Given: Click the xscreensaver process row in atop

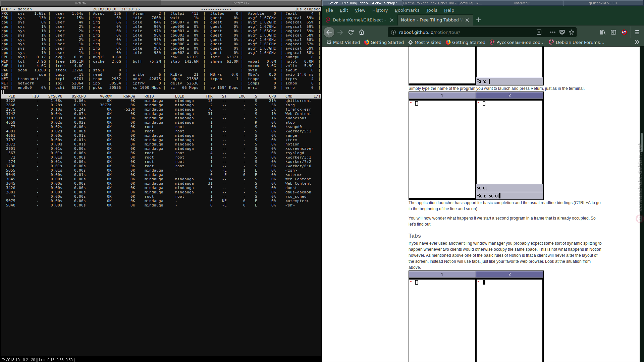Looking at the screenshot, I should tap(160, 149).
